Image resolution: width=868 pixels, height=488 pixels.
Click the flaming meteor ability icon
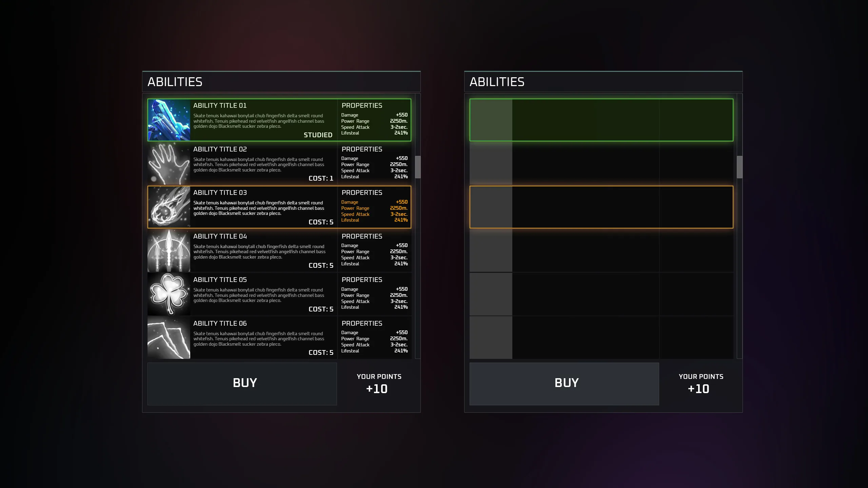coord(169,207)
